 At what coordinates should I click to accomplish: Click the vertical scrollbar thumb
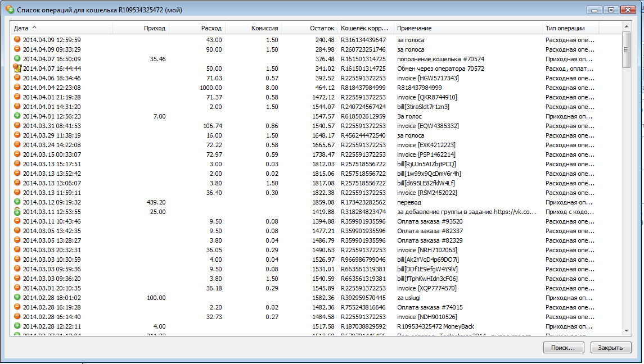[627, 49]
